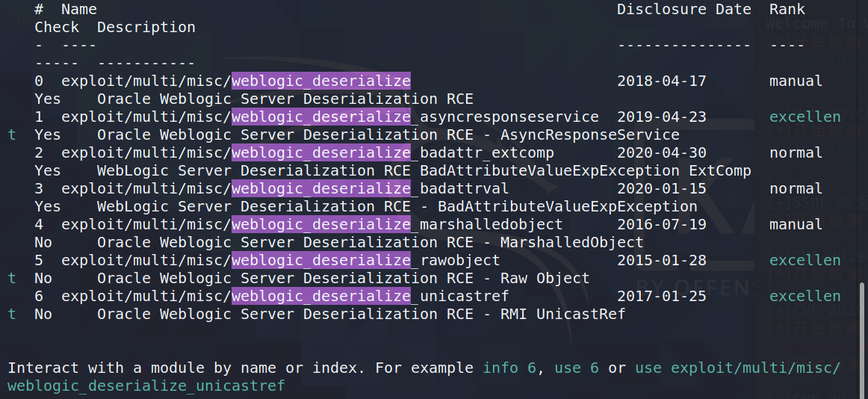Click the excellent rank of the unicastref module

[x=805, y=296]
